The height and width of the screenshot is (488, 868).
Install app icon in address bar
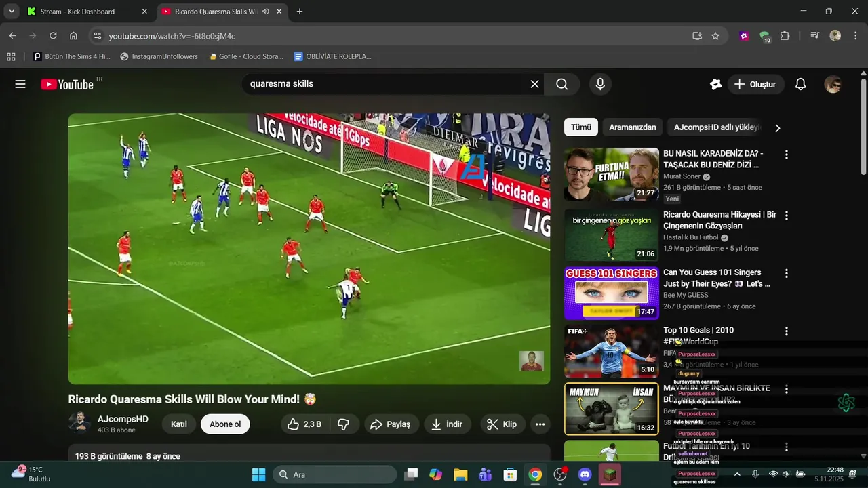pyautogui.click(x=696, y=36)
